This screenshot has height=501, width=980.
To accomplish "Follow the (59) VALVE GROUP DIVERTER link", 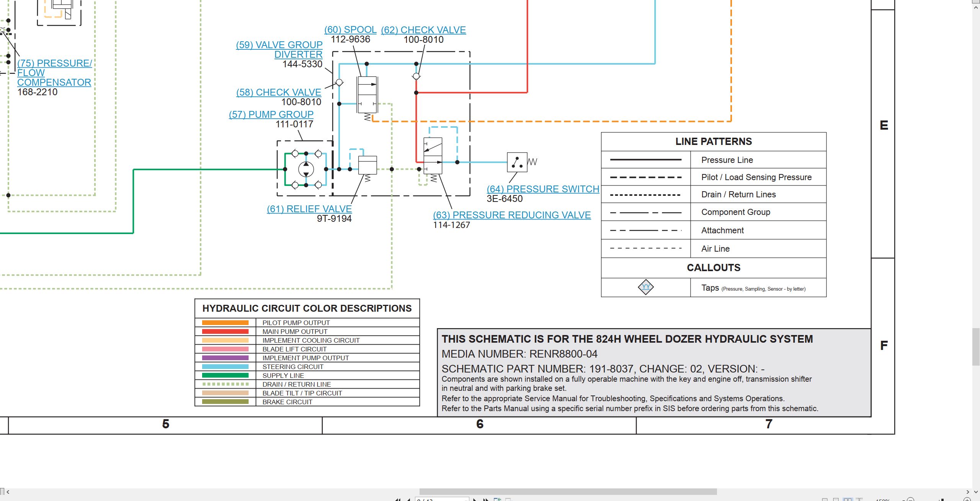I will [x=279, y=49].
